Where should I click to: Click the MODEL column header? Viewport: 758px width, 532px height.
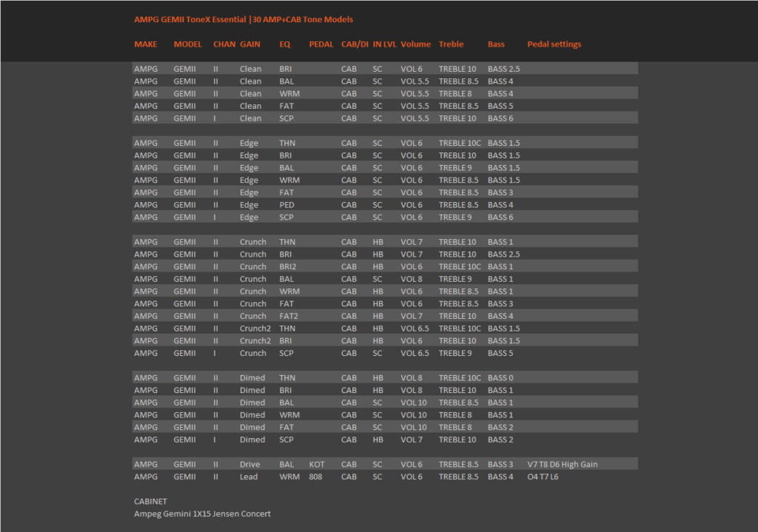coord(187,44)
